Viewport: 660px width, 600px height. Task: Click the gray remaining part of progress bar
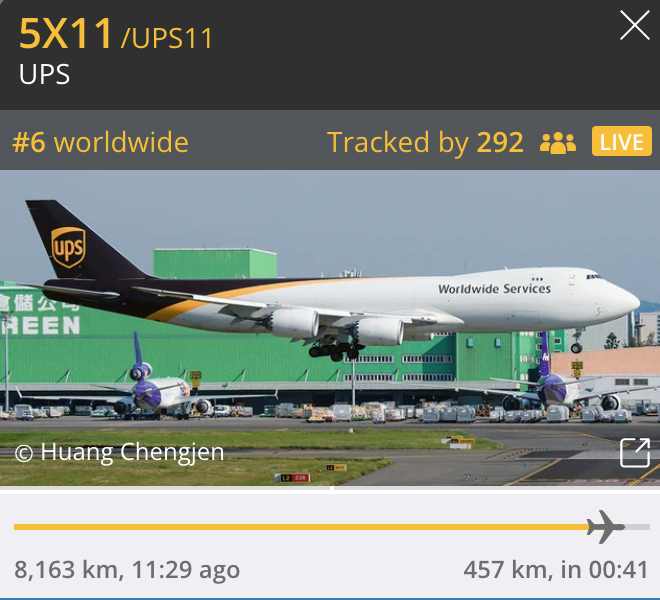tap(637, 527)
